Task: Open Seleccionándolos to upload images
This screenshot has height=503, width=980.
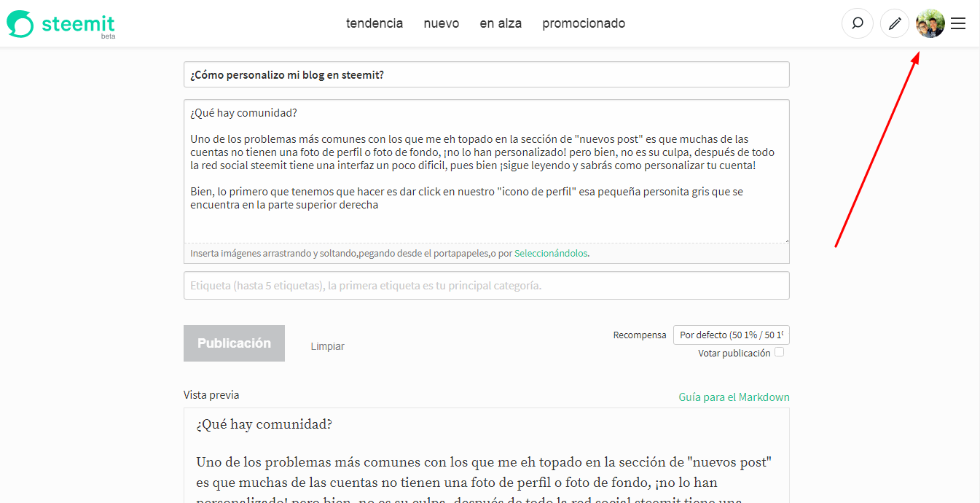Action: coord(550,253)
